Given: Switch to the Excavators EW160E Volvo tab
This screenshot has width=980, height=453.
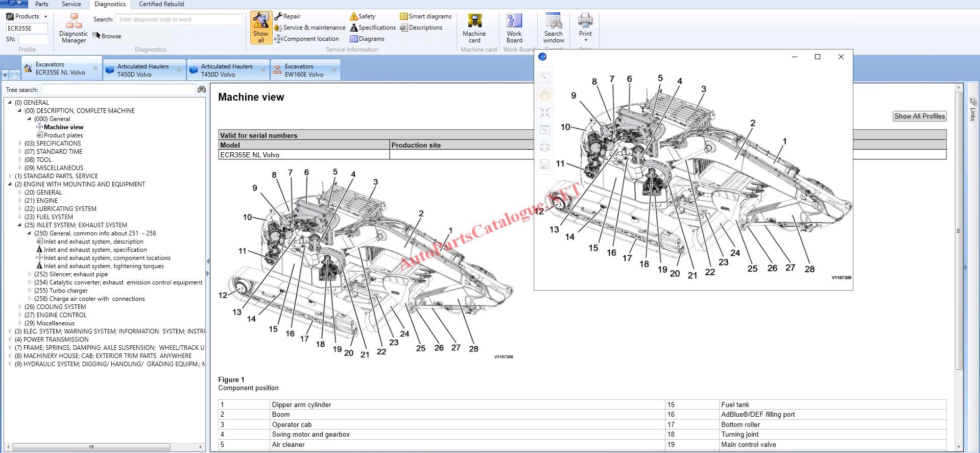Looking at the screenshot, I should 304,70.
